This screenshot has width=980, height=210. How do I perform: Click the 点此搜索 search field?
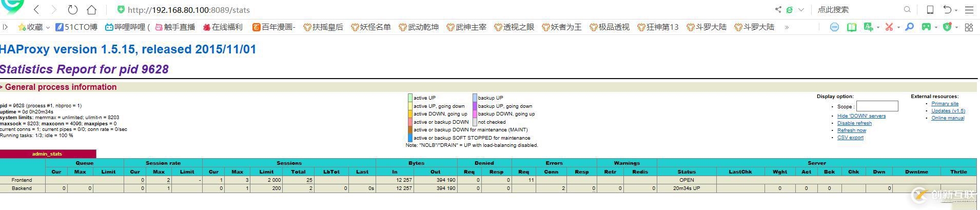[x=857, y=9]
